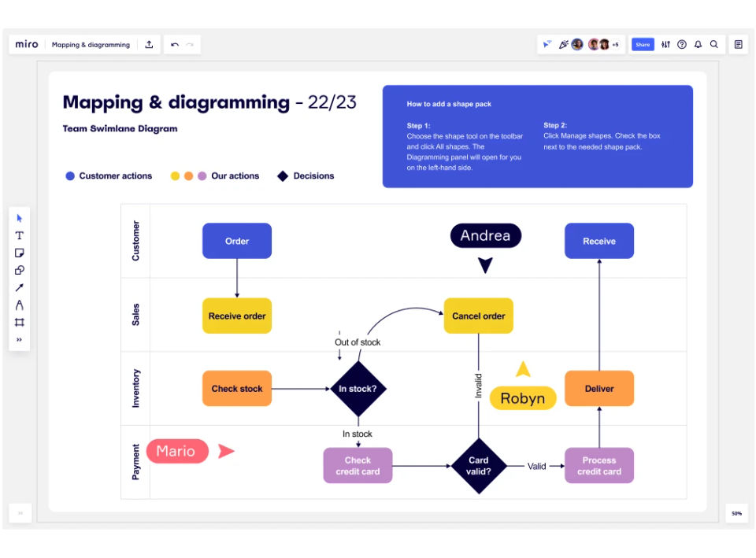
Task: Click the Payment swimlane label
Action: pyautogui.click(x=135, y=462)
